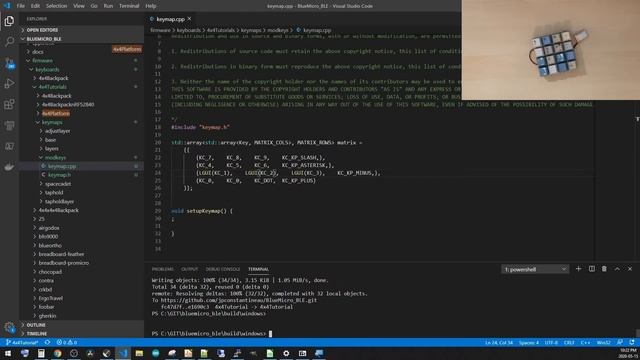Click the 4x4Tutorial git branch in the status bar
Viewport: 640px width, 360px height.
coord(22,342)
